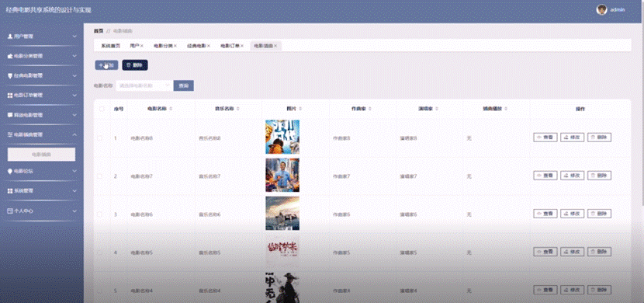This screenshot has width=644, height=303.
Task: Expand the 经典电影管理 chevron
Action: coord(74,75)
